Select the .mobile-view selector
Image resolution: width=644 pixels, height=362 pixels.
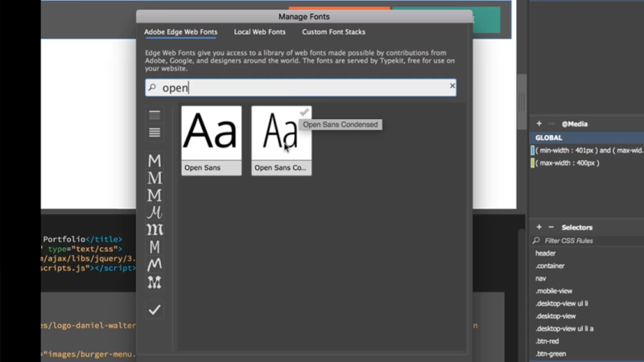554,291
